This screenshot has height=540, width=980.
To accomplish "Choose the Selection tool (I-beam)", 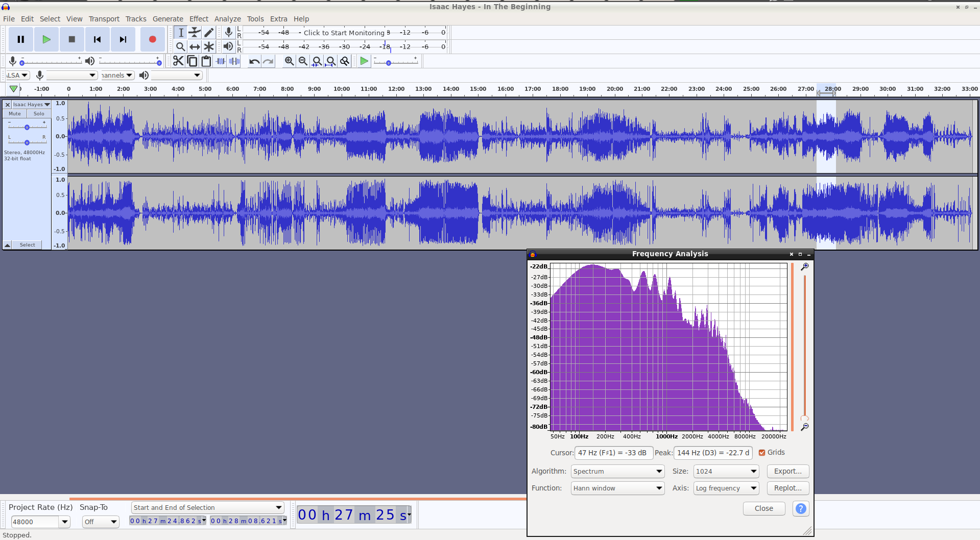I will point(181,33).
